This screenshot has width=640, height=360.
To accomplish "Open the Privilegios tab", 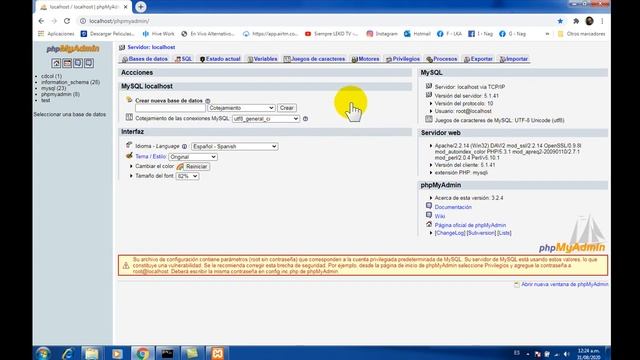I will click(403, 59).
